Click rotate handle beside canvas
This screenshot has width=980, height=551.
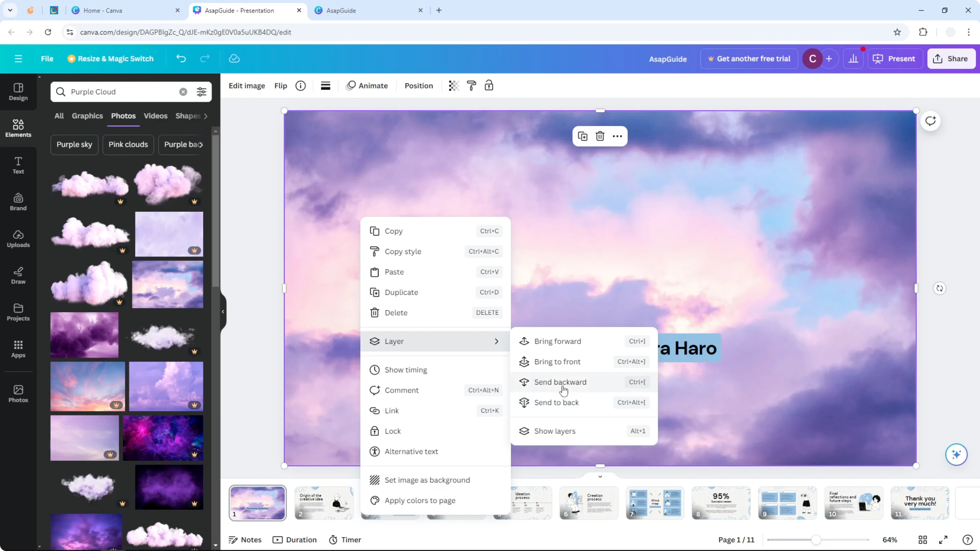click(939, 288)
